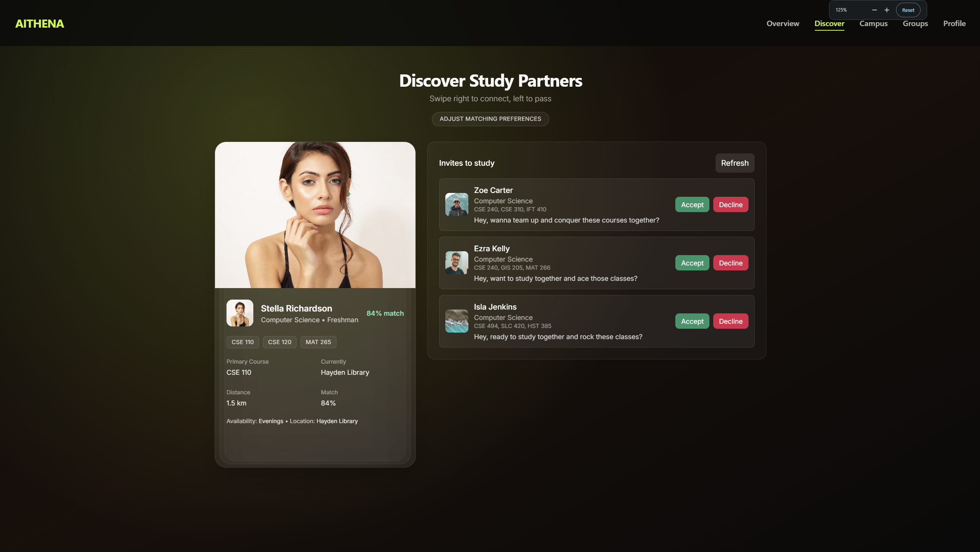Go to the Groups tab
The width and height of the screenshot is (980, 552).
[x=915, y=23]
